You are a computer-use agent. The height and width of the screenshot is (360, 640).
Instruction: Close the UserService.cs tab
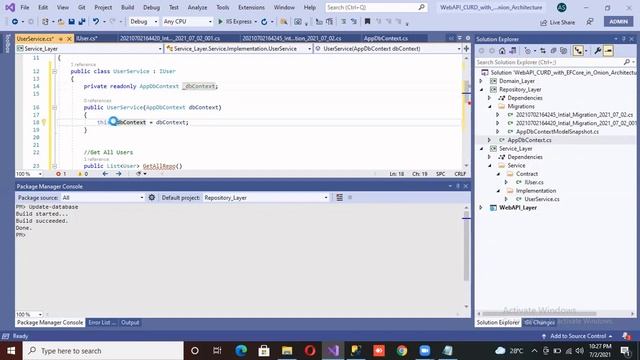tap(69, 38)
